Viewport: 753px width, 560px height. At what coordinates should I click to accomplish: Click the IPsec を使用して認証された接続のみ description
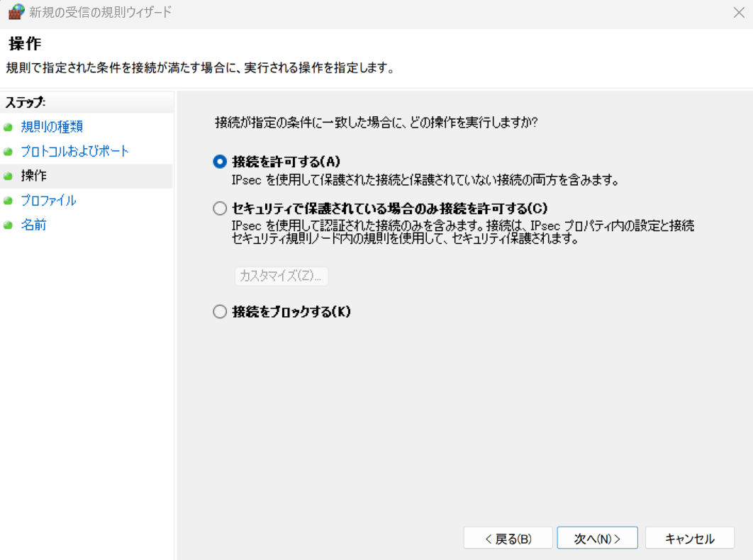tap(463, 232)
